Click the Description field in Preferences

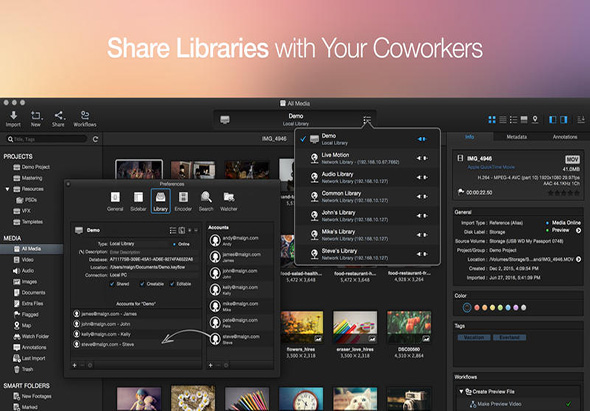(x=154, y=252)
